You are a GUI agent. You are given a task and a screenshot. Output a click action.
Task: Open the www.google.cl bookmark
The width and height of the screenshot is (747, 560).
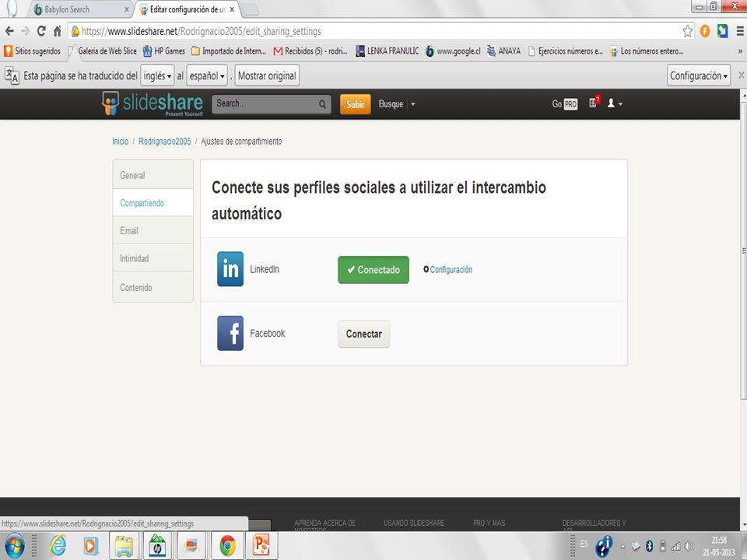pos(453,51)
